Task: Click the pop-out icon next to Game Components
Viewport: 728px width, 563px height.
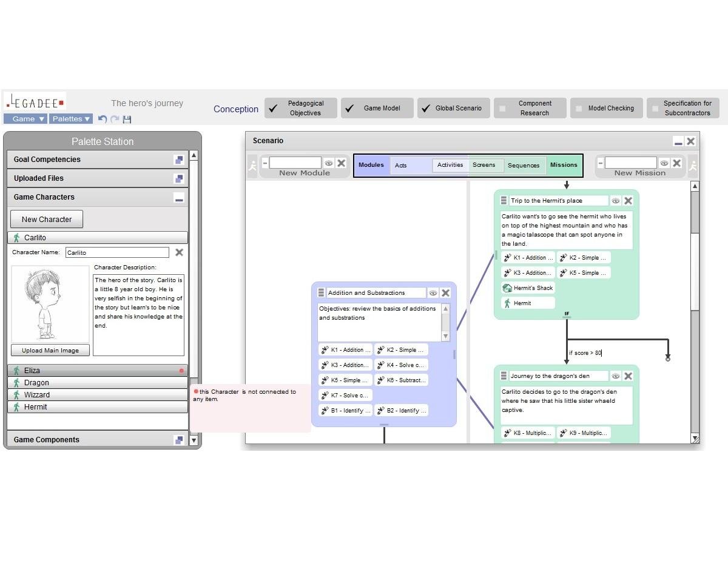Action: [x=180, y=439]
